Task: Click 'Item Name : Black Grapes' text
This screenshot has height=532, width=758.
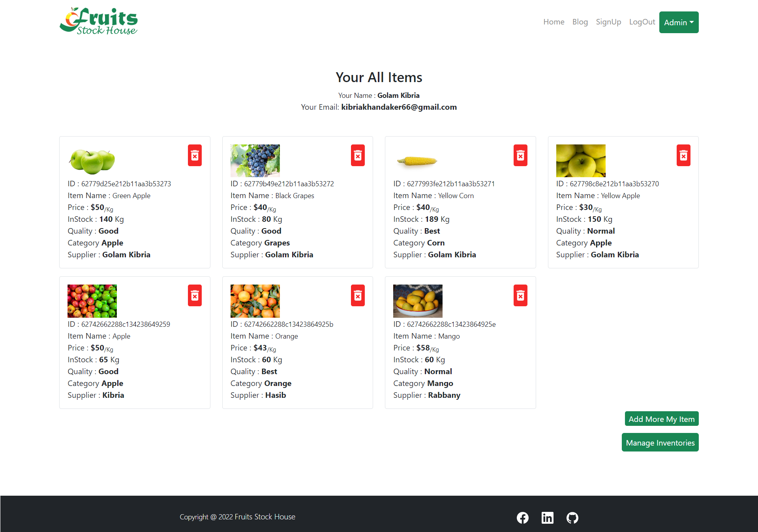Action: 272,196
